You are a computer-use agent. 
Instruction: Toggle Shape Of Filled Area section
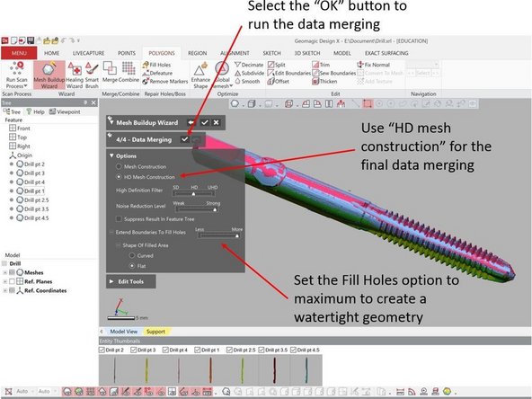118,245
